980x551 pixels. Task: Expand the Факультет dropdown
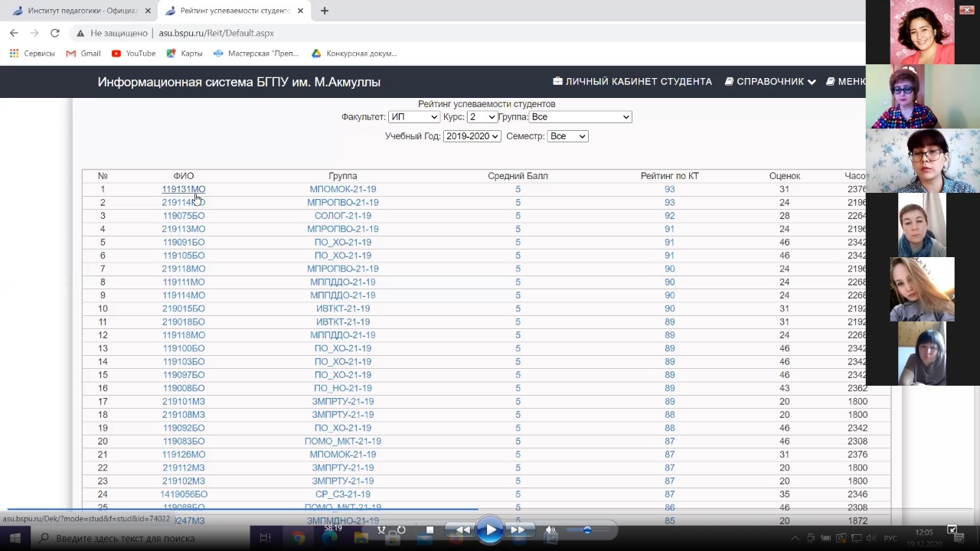[413, 117]
